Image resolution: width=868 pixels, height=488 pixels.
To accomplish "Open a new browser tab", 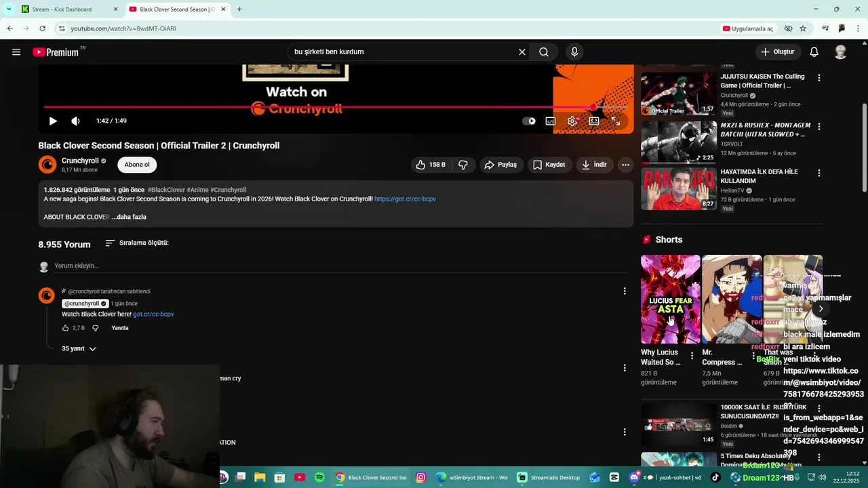I will [239, 9].
